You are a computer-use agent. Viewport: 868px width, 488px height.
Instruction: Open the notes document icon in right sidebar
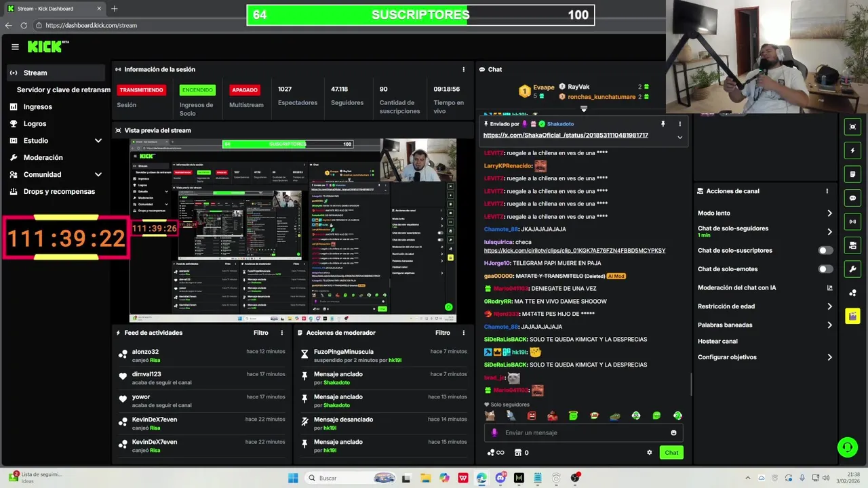[852, 174]
